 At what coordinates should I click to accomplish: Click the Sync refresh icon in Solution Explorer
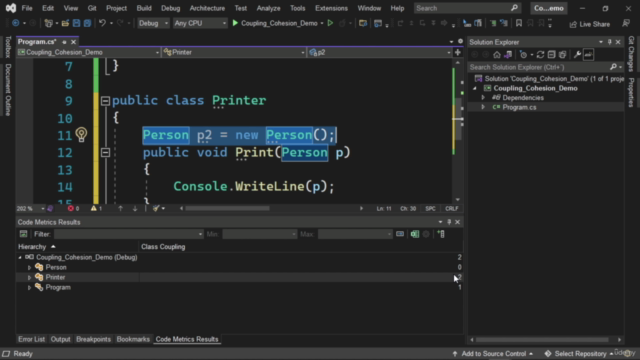(x=540, y=55)
